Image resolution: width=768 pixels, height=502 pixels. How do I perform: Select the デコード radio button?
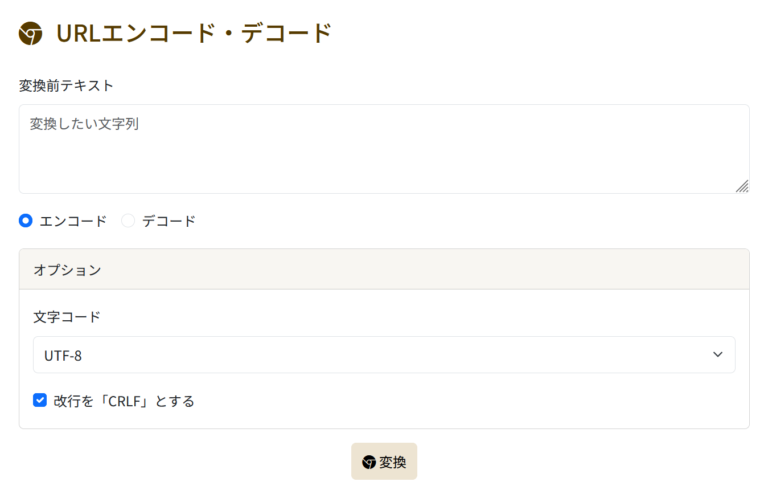(x=128, y=221)
